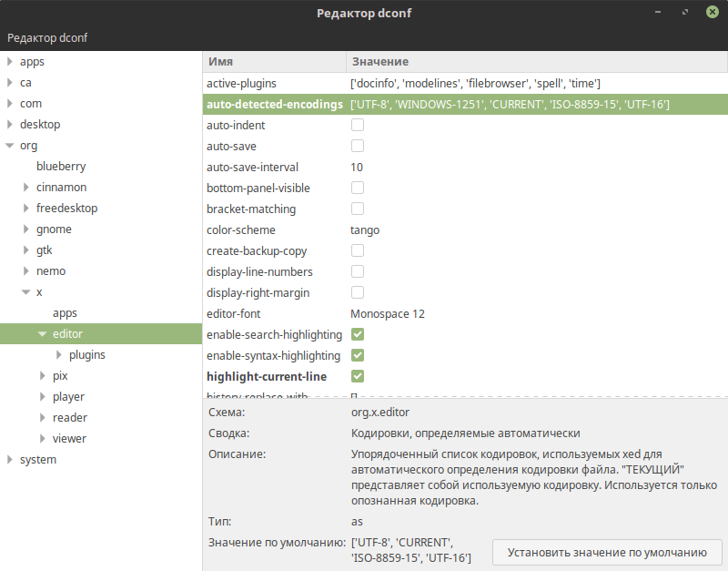Expand the apps tree node

(9, 62)
